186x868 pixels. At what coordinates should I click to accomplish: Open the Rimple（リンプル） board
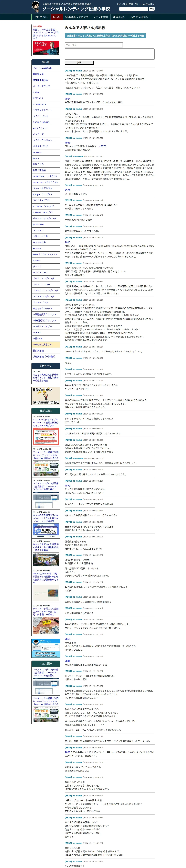[x=46, y=194]
